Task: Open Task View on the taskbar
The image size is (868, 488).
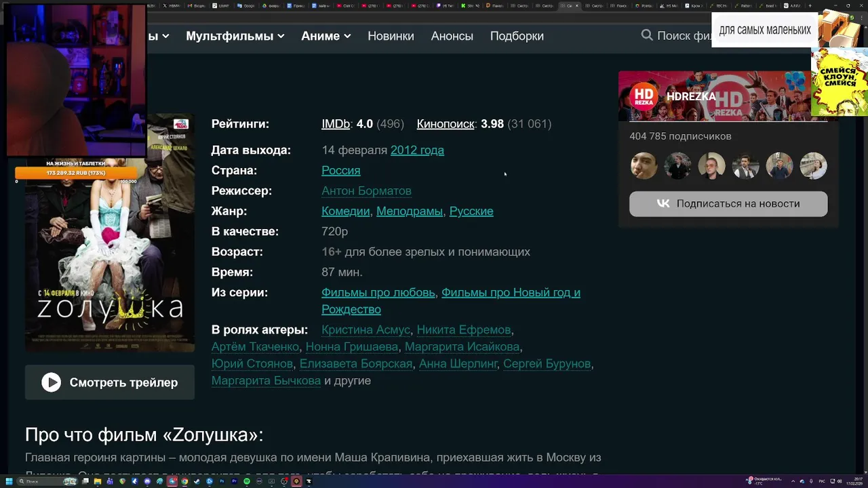Action: click(85, 481)
